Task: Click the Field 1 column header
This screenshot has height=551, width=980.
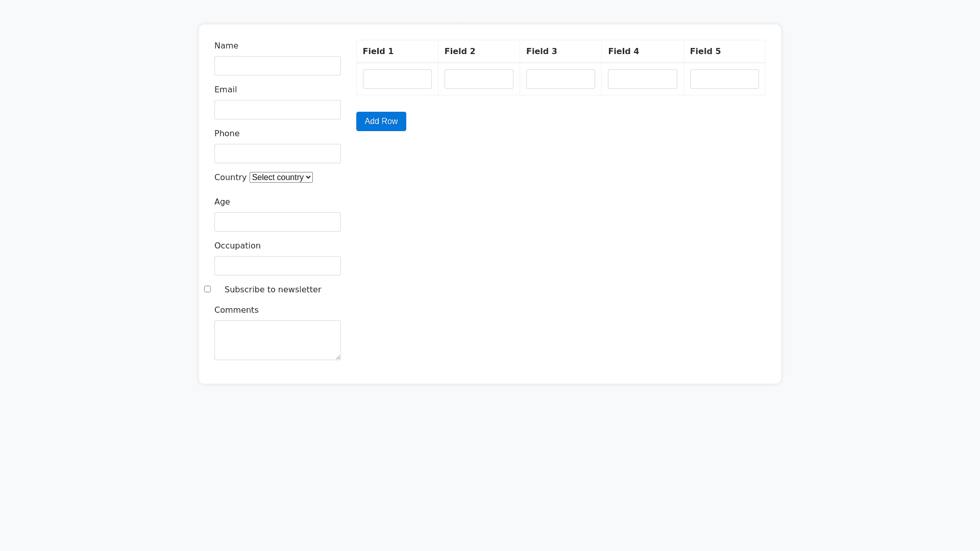Action: [378, 52]
